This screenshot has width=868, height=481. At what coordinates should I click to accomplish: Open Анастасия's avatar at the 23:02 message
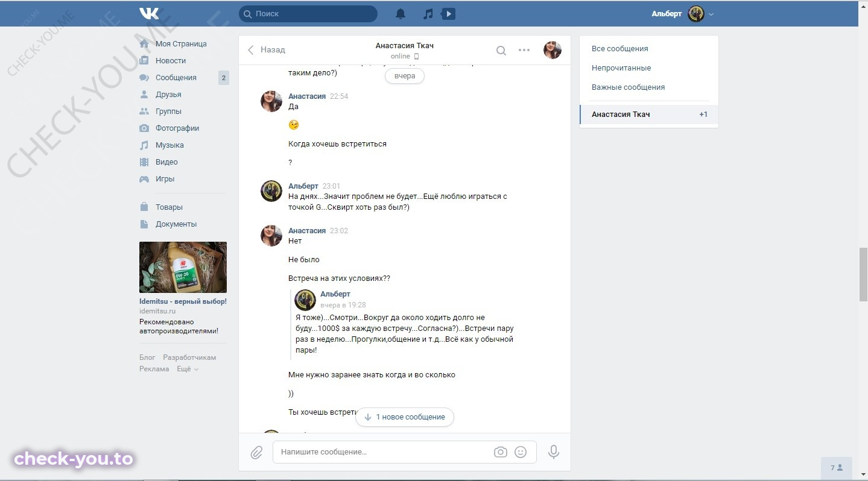271,236
